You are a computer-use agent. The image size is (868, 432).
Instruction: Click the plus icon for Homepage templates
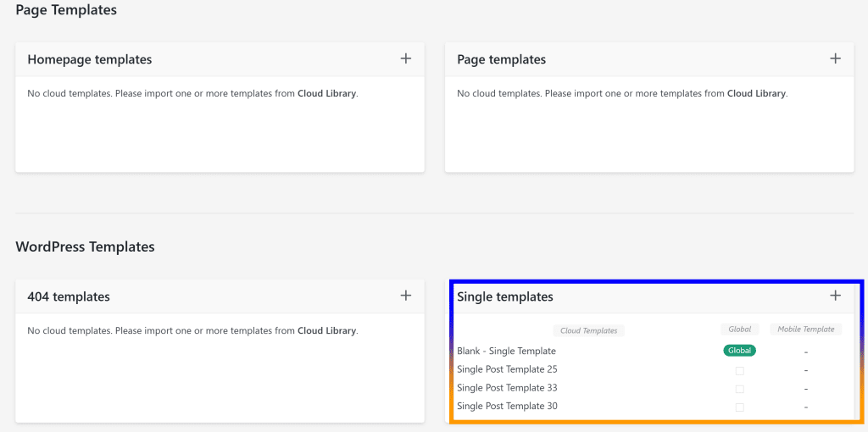click(406, 58)
